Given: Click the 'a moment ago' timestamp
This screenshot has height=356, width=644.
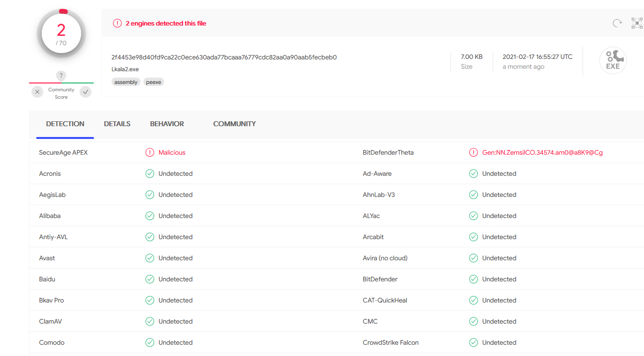Looking at the screenshot, I should click(x=523, y=67).
